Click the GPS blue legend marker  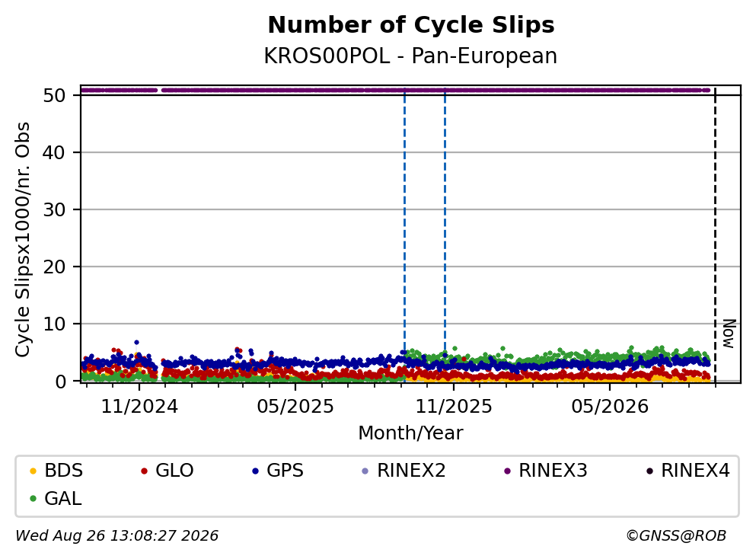255,471
